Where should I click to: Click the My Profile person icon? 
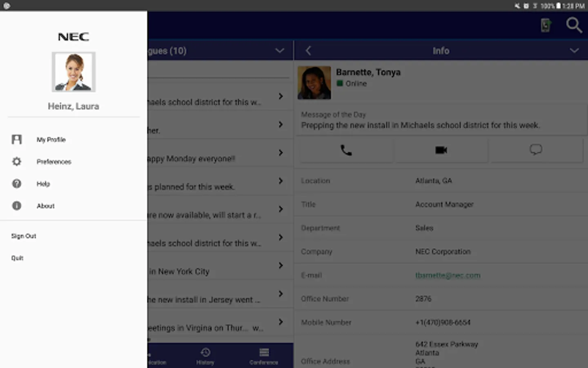pyautogui.click(x=17, y=140)
